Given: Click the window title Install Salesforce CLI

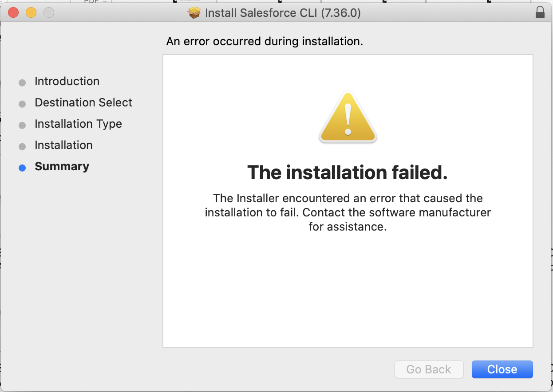Looking at the screenshot, I should tap(283, 13).
